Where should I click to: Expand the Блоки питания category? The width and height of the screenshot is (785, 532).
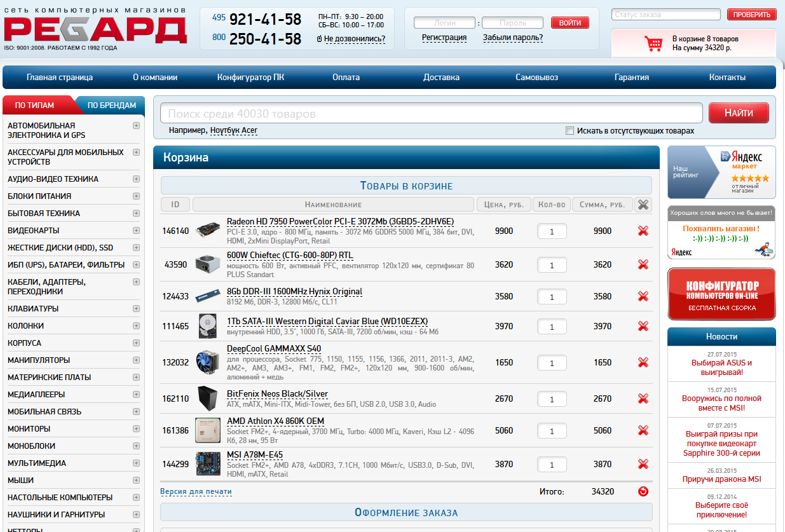136,196
